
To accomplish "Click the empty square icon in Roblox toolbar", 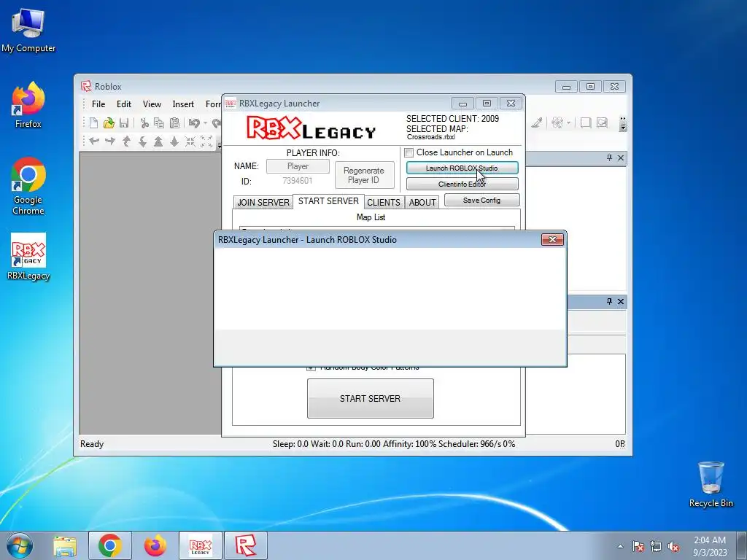I will tap(586, 122).
